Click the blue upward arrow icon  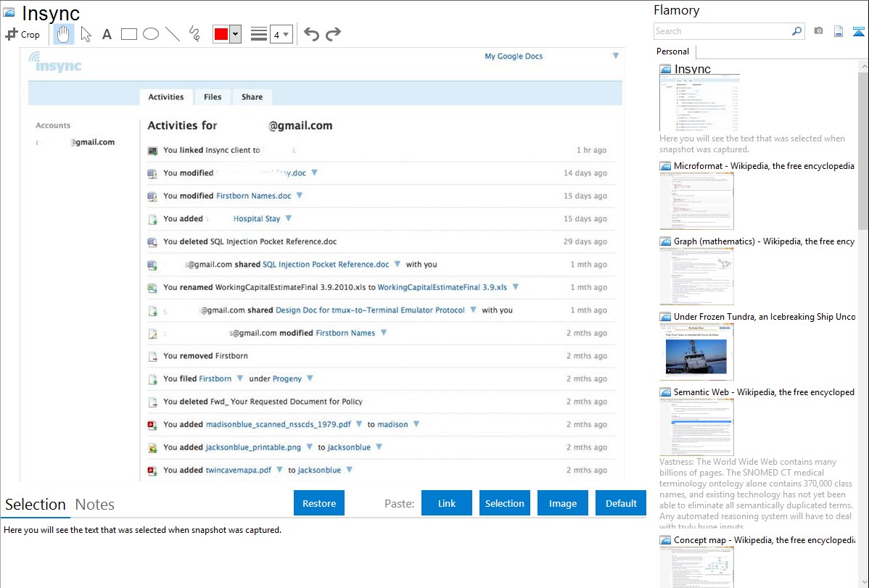(858, 31)
